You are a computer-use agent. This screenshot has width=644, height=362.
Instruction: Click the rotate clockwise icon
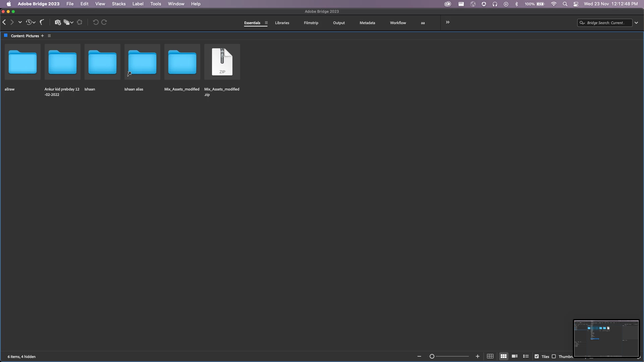104,22
